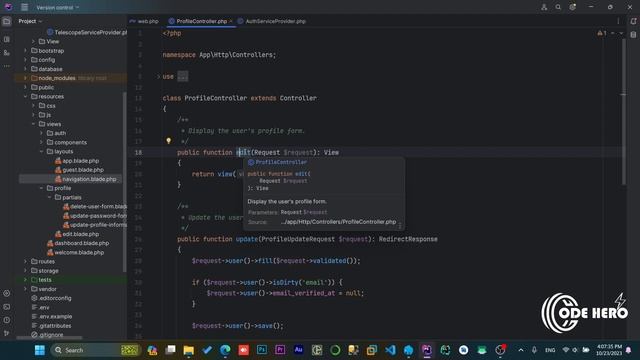Image resolution: width=640 pixels, height=360 pixels.
Task: Open the warnings inspection indicator
Action: (602, 33)
